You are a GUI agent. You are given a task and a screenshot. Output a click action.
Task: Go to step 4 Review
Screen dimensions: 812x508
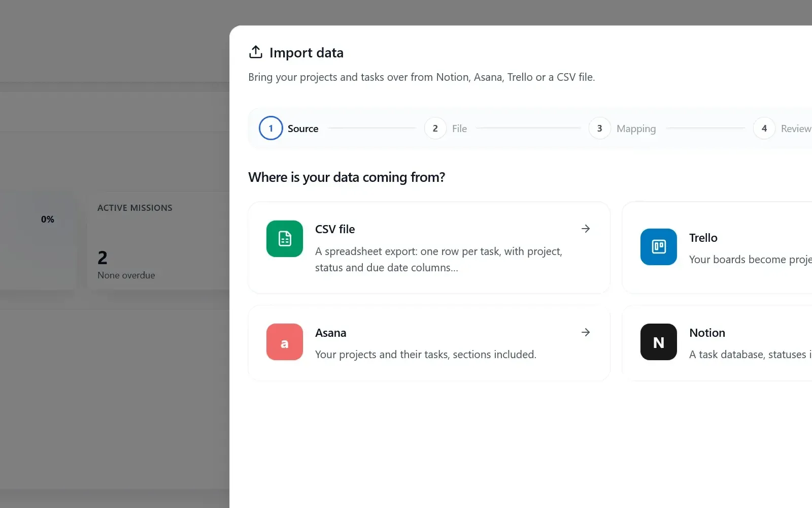point(783,129)
